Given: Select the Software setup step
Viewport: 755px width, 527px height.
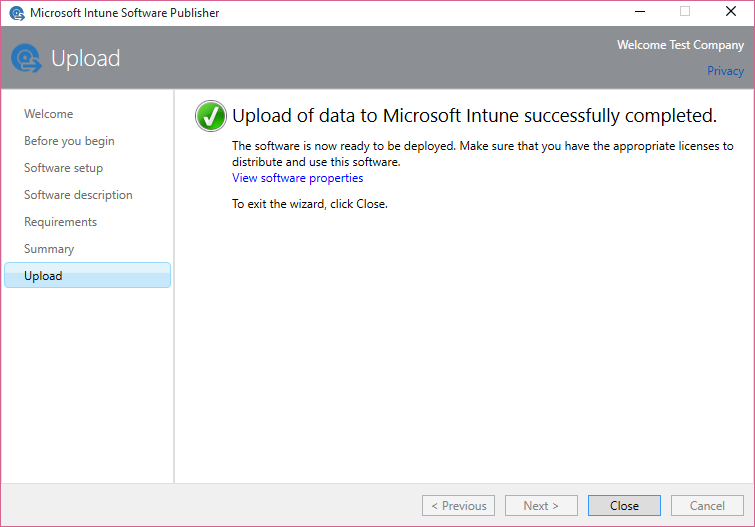Looking at the screenshot, I should point(63,168).
